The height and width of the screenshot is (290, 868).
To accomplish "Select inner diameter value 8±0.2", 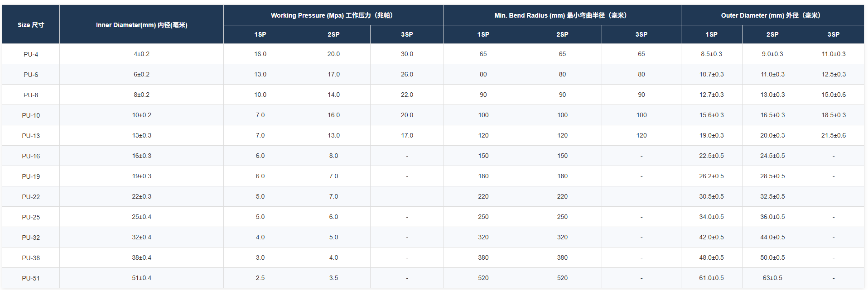I will click(x=141, y=95).
